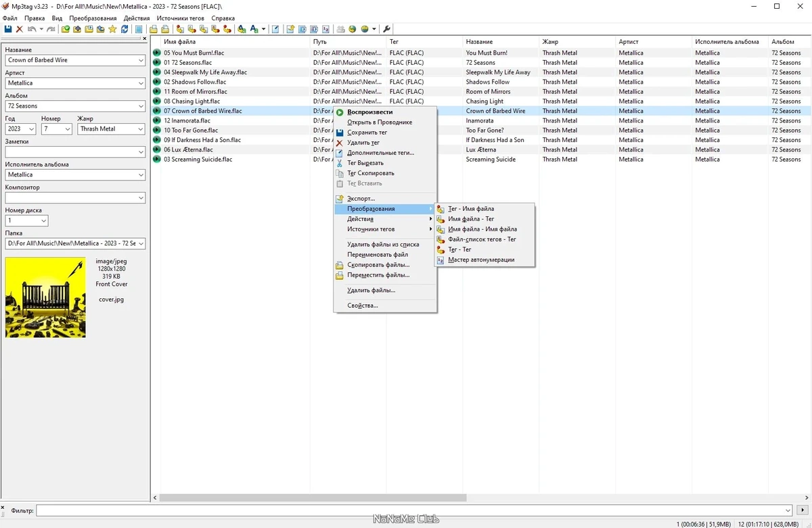
Task: Click the red X Remove tag toolbar icon
Action: (20, 29)
